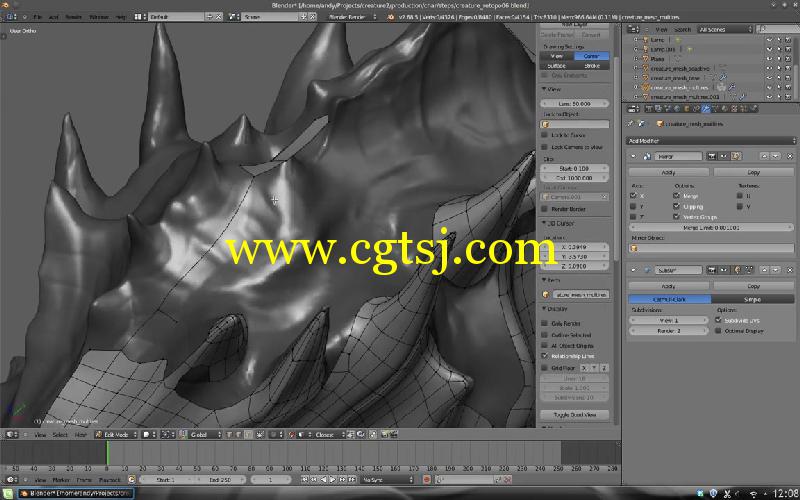Toggle the X axis Mirror checkbox

point(633,195)
